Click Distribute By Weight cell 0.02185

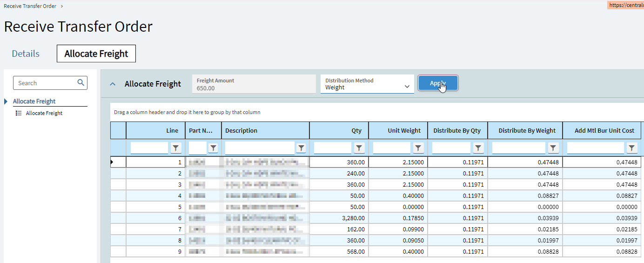point(525,229)
